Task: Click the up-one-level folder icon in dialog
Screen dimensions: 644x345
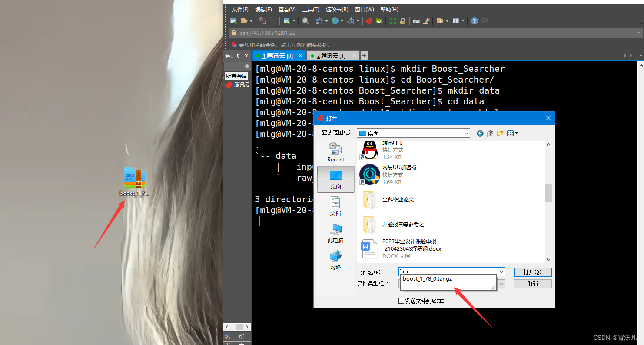Action: coord(490,133)
